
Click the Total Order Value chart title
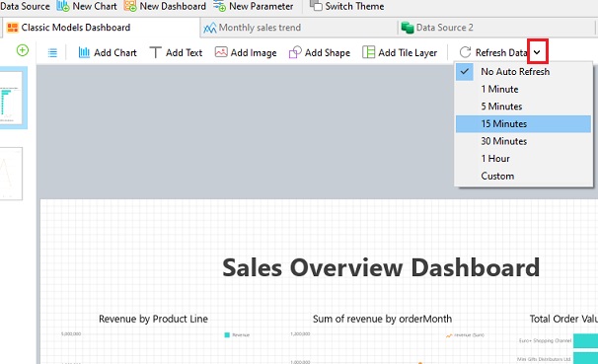tap(563, 319)
